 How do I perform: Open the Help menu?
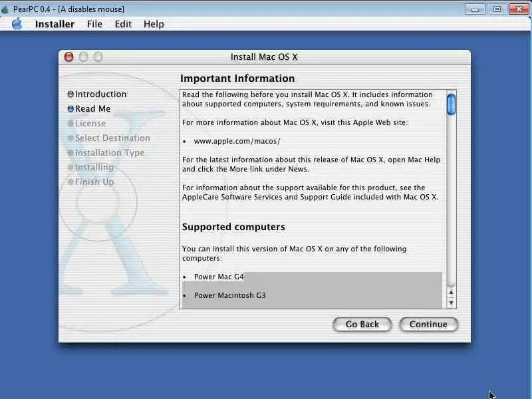[154, 24]
